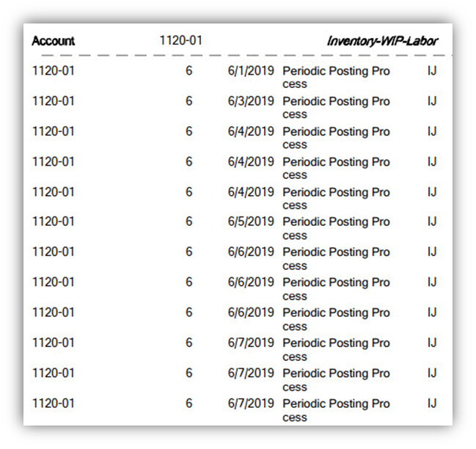This screenshot has height=449, width=476.
Task: Click the IJ source code on 6/1/2019 row
Action: (x=432, y=70)
